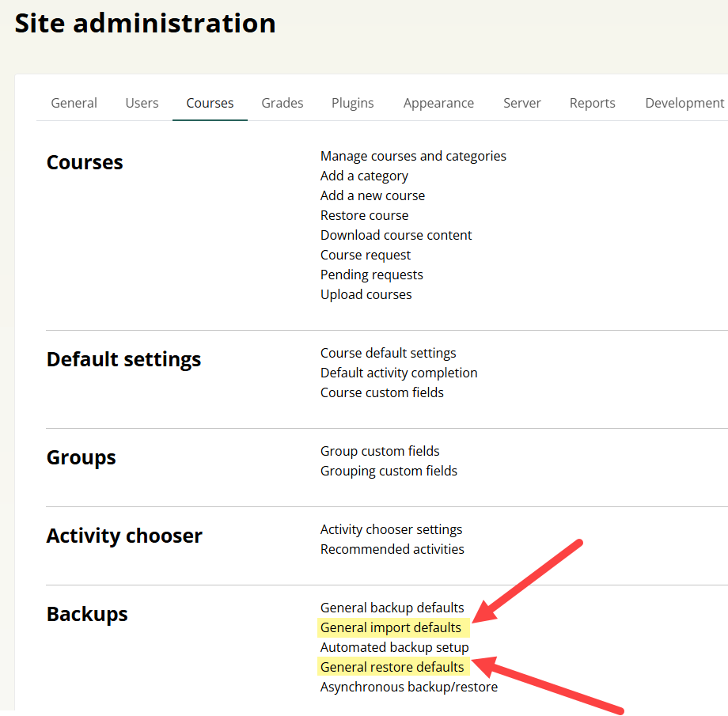The width and height of the screenshot is (728, 716).
Task: Open Course default settings
Action: [x=388, y=353]
